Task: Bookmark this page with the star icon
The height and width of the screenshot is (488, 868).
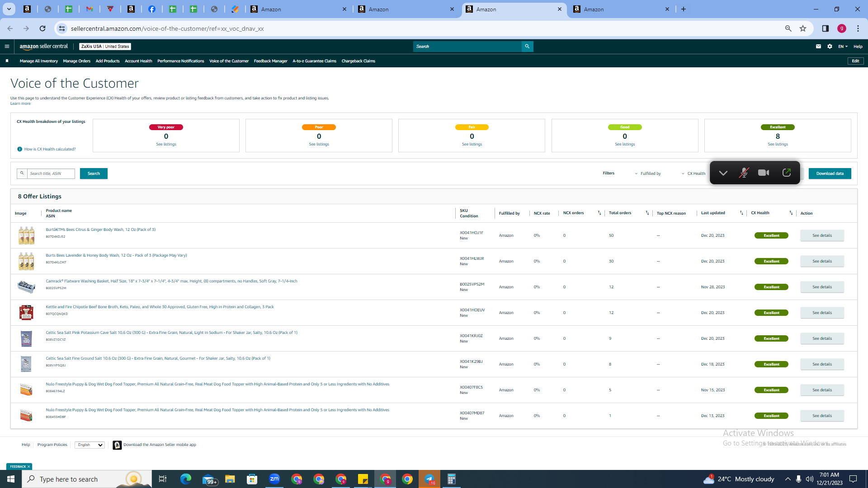Action: [x=803, y=28]
